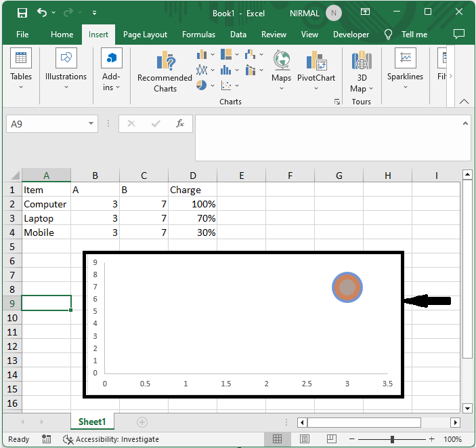Viewport: 476px width, 448px height.
Task: Open the Formulas ribbon tab
Action: click(x=198, y=35)
